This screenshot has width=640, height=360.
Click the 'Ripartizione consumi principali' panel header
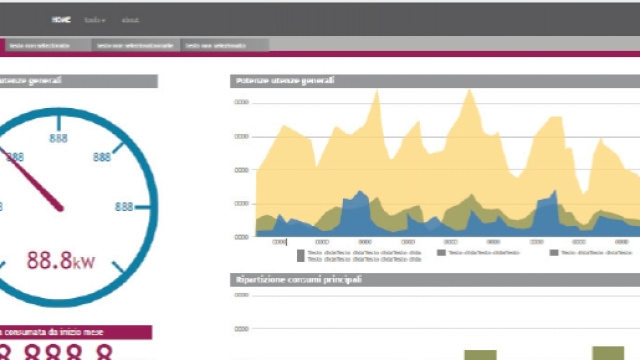435,280
